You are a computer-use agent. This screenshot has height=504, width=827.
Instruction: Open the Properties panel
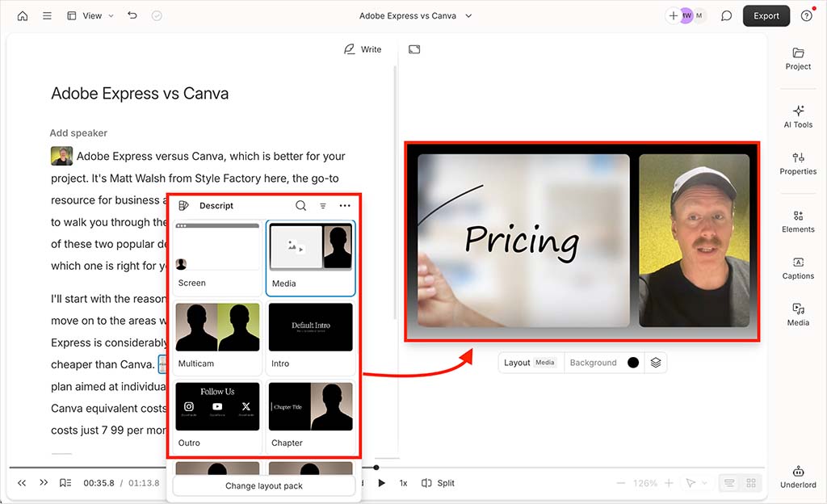798,166
